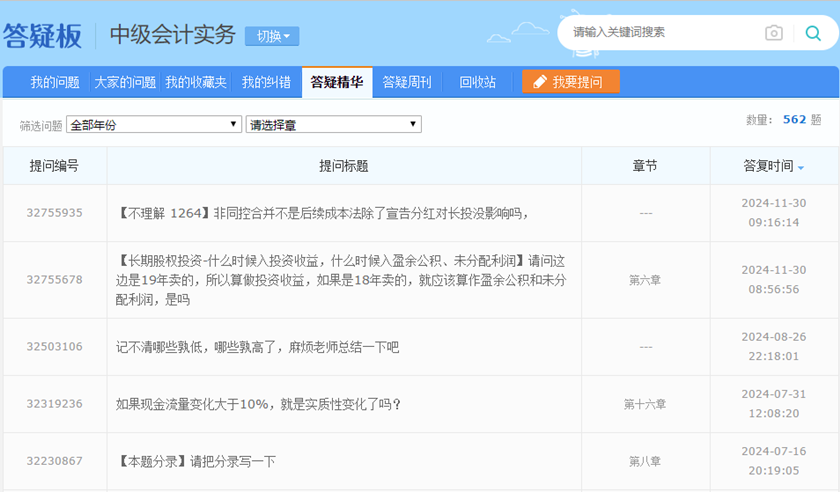Go to the 我的收藏夹 tab
This screenshot has width=840, height=492.
[196, 82]
